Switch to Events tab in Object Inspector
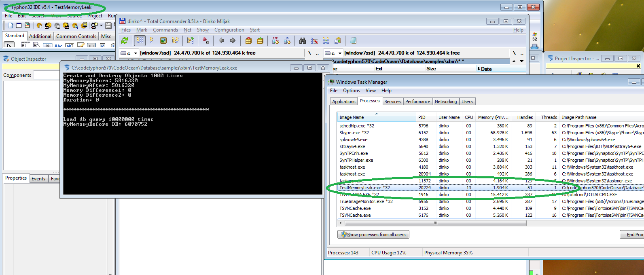 [38, 179]
